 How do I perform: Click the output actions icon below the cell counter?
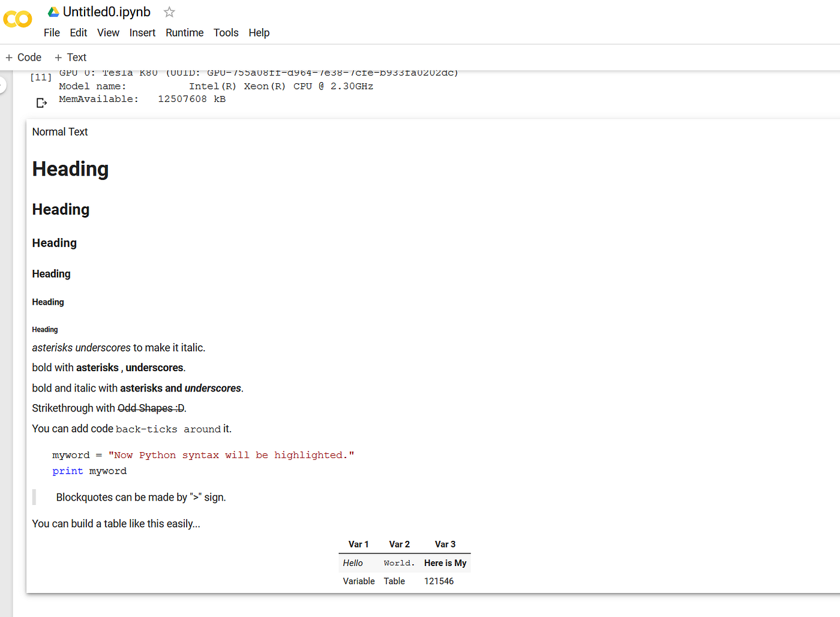pyautogui.click(x=41, y=103)
